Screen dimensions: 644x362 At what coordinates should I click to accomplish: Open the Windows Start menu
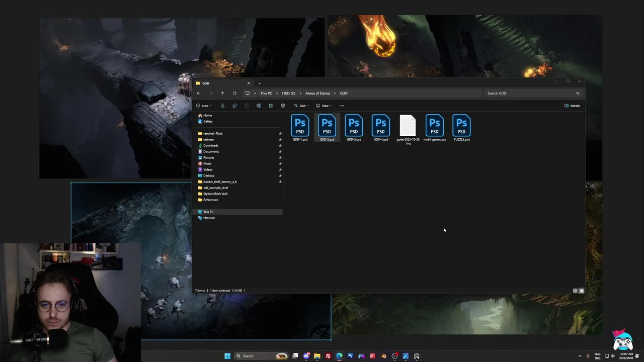click(227, 356)
